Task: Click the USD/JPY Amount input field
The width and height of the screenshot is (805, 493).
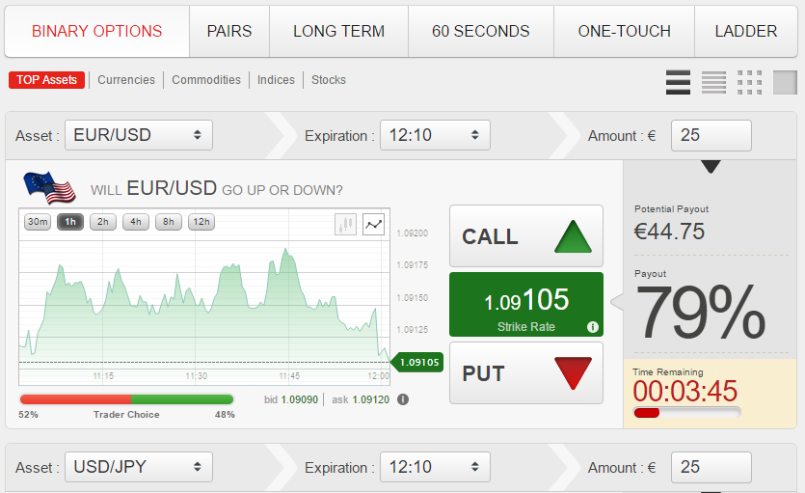Action: tap(711, 467)
